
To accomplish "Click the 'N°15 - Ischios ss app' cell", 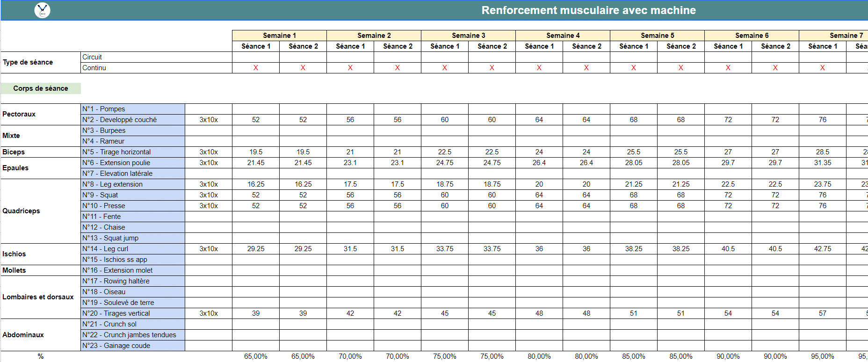I will [133, 260].
